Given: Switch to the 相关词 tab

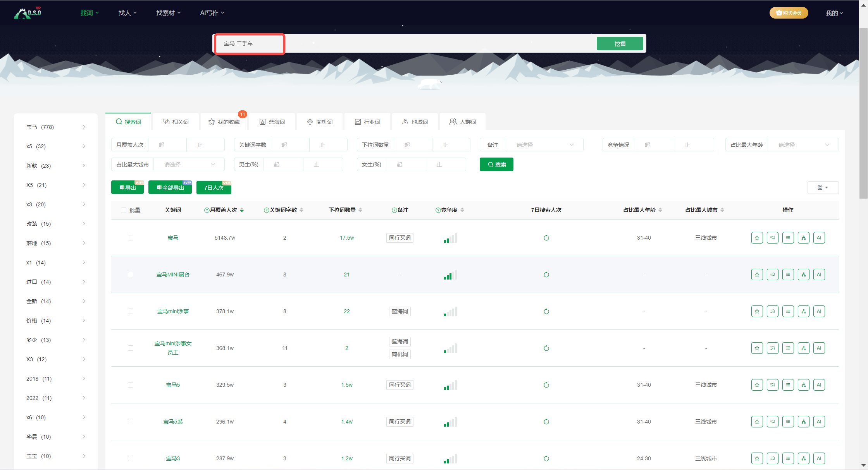Looking at the screenshot, I should pyautogui.click(x=176, y=122).
